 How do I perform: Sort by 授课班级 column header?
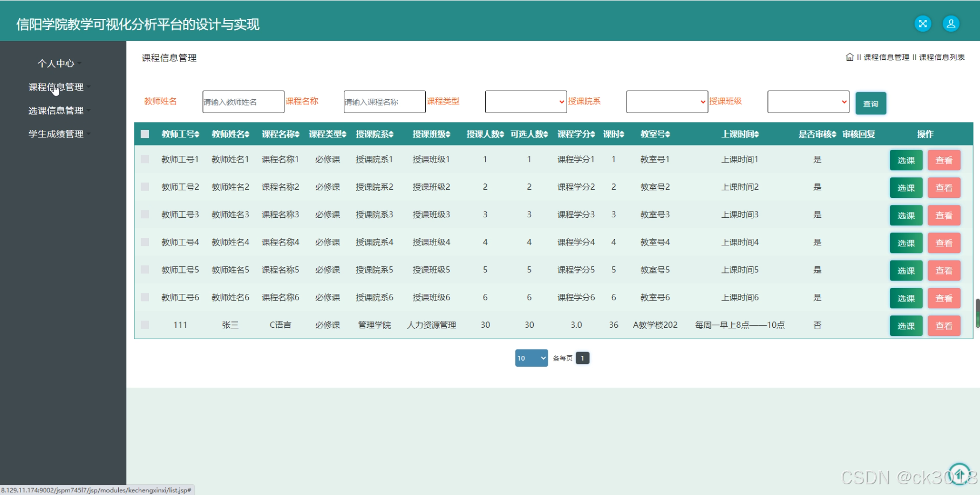(x=431, y=134)
